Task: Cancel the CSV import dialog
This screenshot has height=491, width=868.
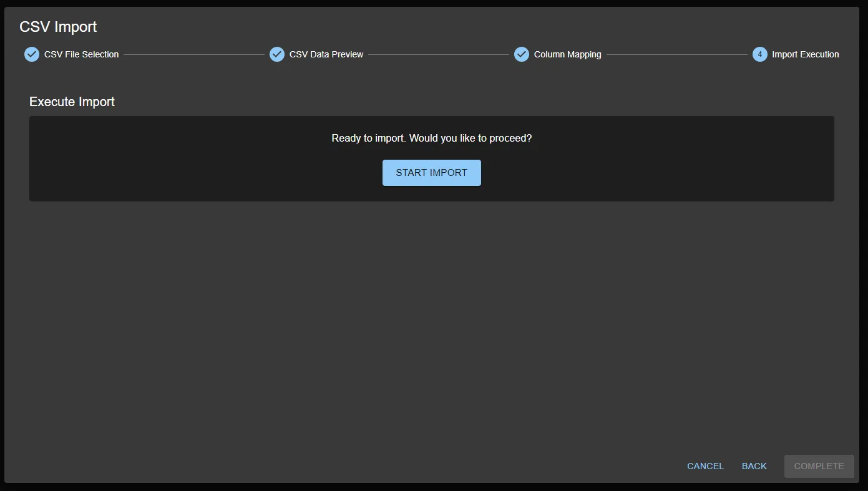Action: 705,466
